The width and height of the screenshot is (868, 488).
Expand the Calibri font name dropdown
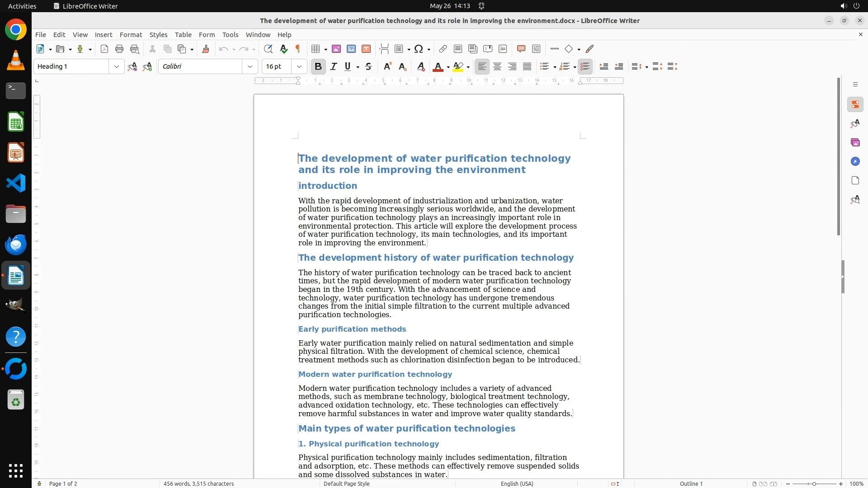pyautogui.click(x=250, y=66)
